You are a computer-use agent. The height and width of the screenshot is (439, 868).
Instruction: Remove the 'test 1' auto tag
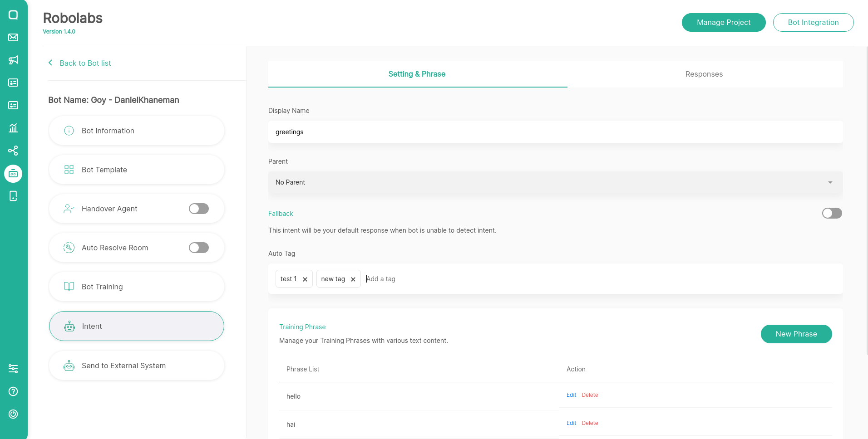(x=305, y=279)
